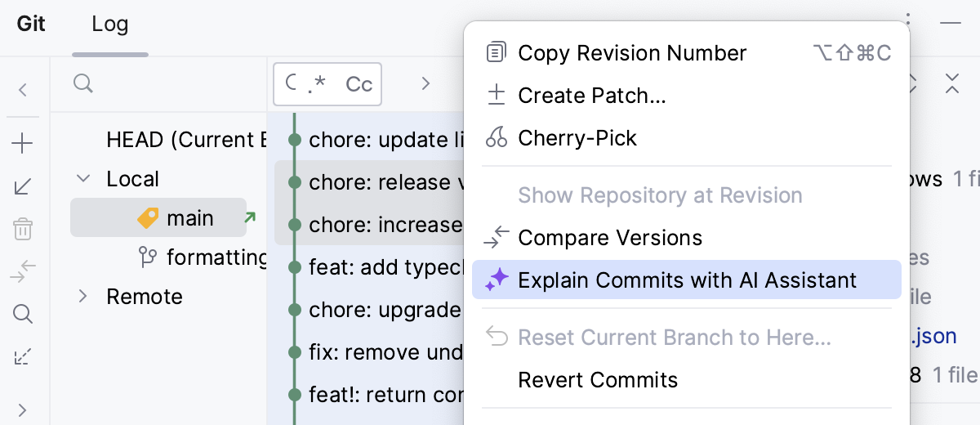Viewport: 980px width, 425px height.
Task: Click the AI sparkle icon in menu
Action: point(497,280)
